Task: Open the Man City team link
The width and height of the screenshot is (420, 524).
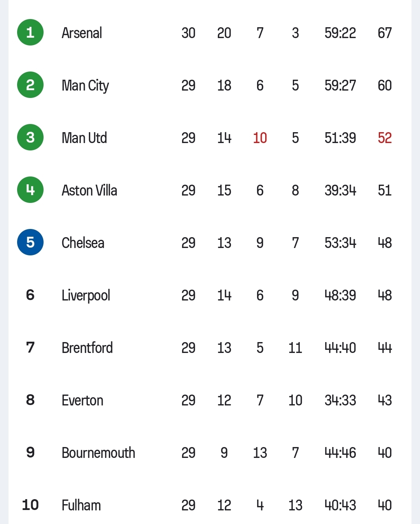Action: [x=85, y=86]
